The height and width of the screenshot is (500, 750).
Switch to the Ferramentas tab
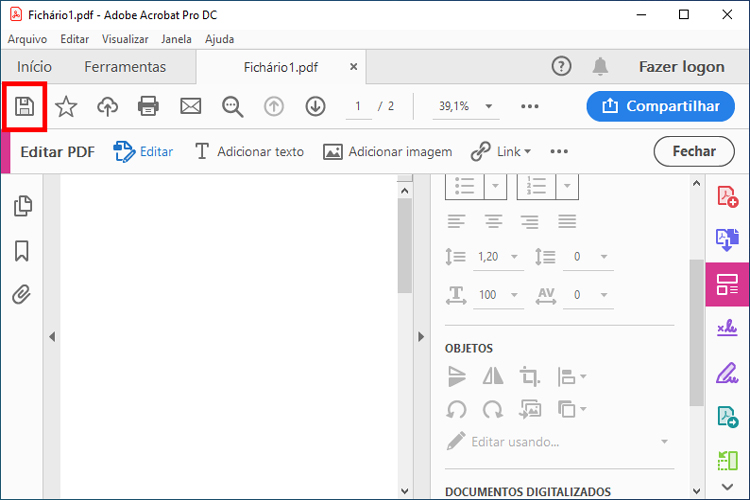125,67
